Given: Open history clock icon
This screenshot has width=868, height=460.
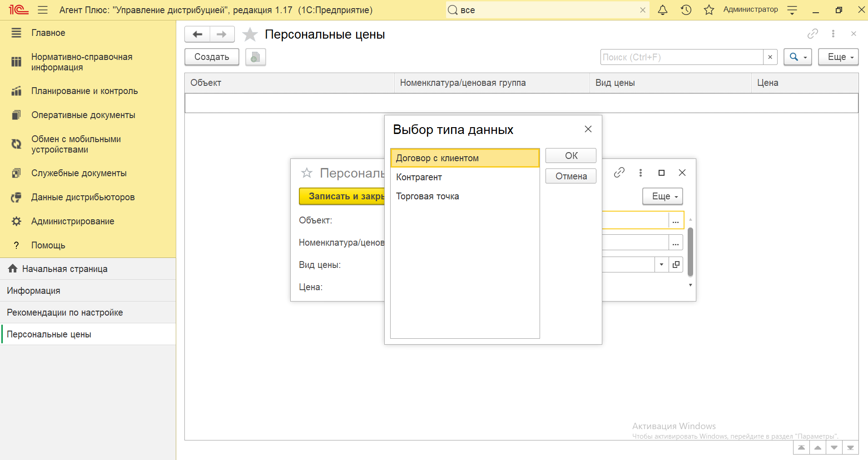Looking at the screenshot, I should [x=686, y=10].
